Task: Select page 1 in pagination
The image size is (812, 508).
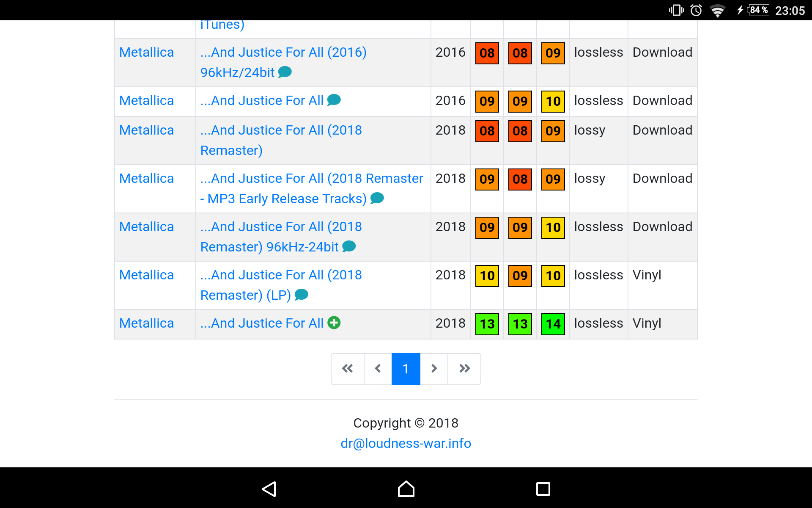Action: 406,369
